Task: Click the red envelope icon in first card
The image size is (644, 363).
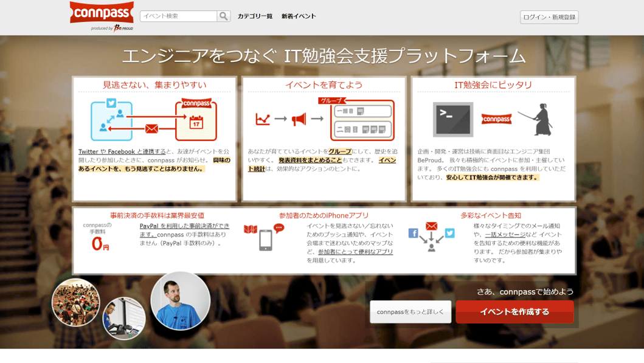Action: [151, 128]
